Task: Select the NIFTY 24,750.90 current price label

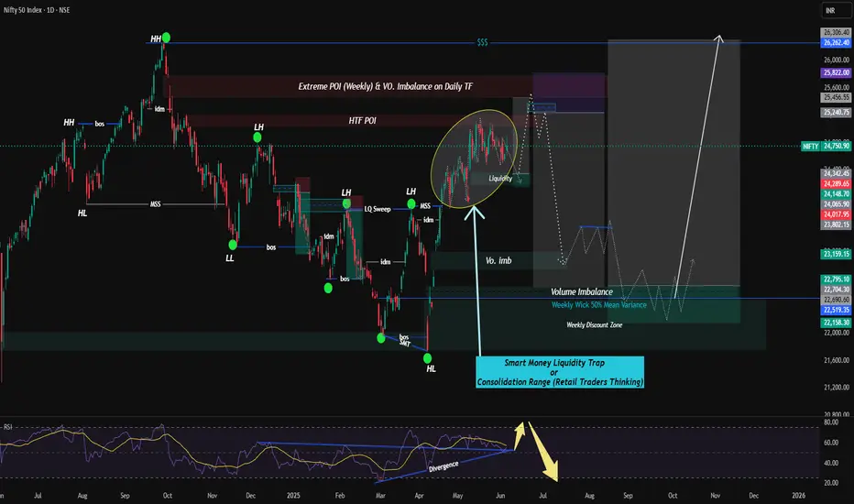Action: tap(826, 146)
